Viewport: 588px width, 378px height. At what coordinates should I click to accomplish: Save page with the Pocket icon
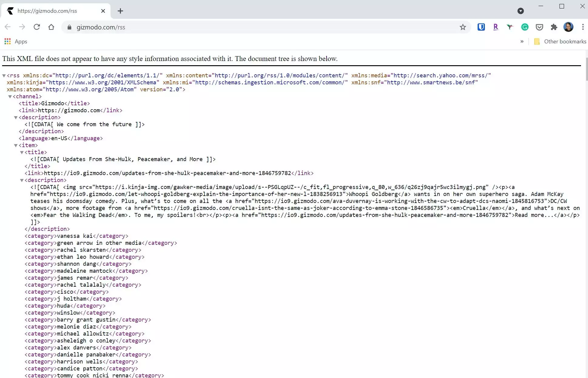coord(539,27)
